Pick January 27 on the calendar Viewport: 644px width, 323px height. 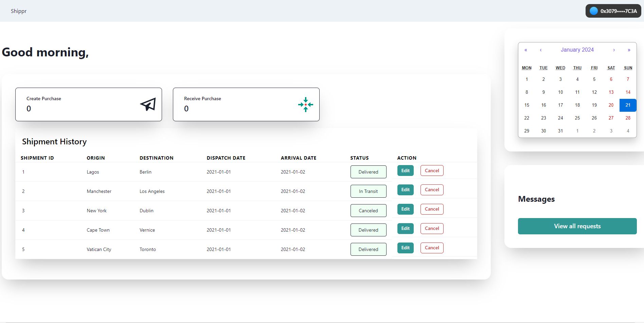tap(611, 118)
